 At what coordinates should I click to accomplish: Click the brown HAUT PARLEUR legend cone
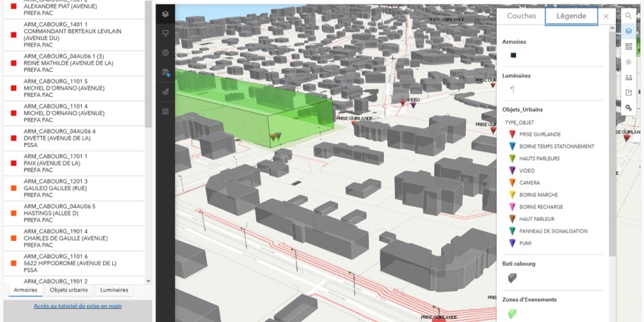click(512, 219)
